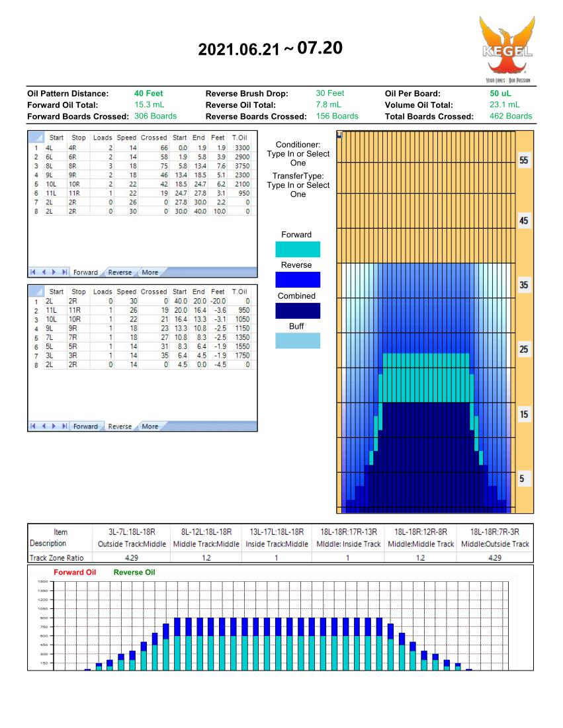Select the T.Oil cell showing 1050
563x728 pixels.
[x=242, y=319]
